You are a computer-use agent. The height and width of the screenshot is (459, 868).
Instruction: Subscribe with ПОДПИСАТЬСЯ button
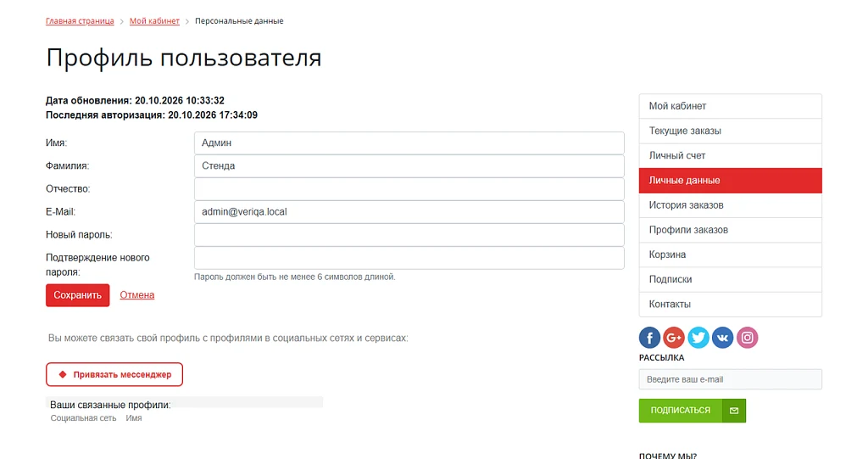point(692,411)
